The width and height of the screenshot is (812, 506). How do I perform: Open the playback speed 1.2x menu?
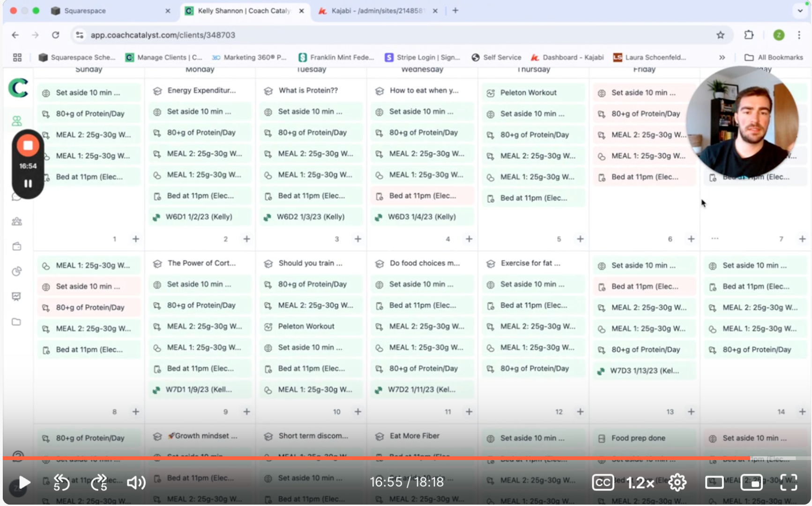pos(641,482)
